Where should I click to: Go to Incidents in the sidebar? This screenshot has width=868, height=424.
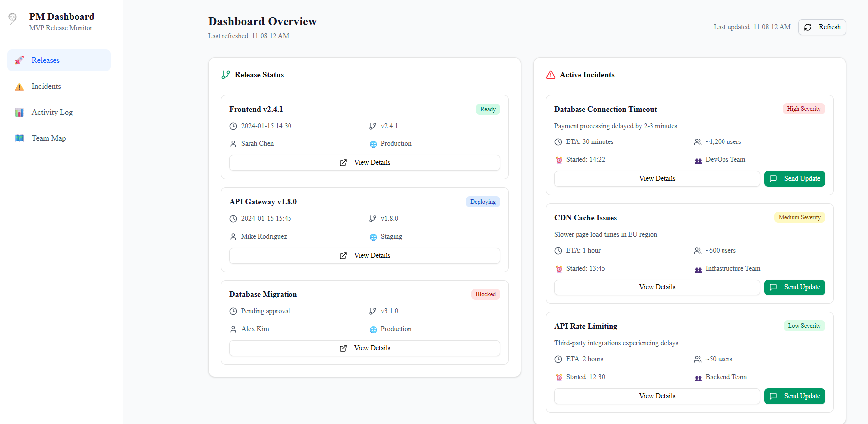pyautogui.click(x=59, y=86)
